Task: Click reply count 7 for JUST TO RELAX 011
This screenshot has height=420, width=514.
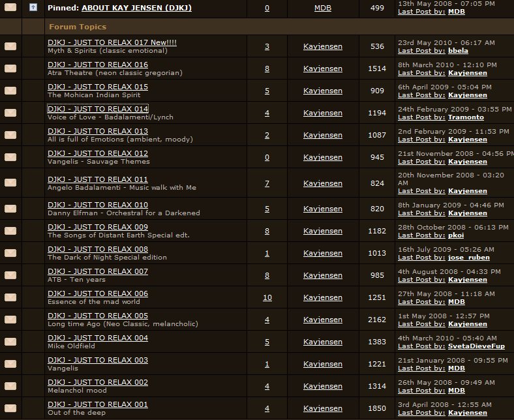Action: [267, 184]
